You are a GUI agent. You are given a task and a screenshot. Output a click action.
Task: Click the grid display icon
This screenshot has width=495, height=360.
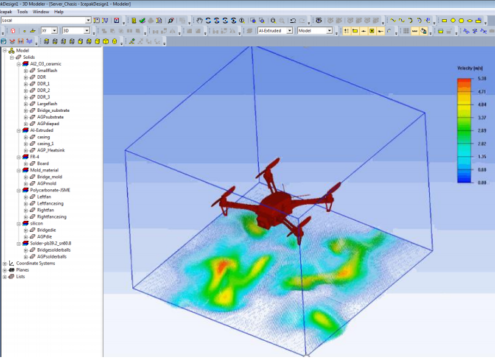coord(406,31)
